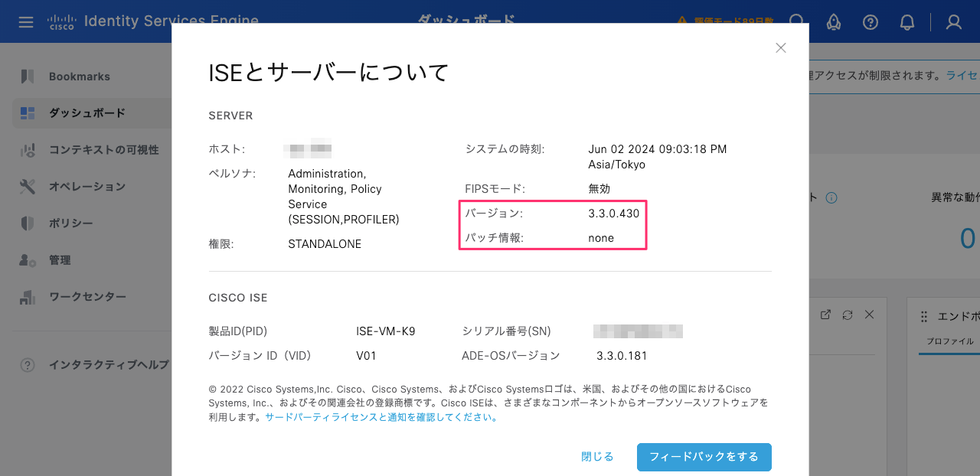The width and height of the screenshot is (980, 476).
Task: Click product ID value ISE-VM-K9
Action: 386,331
